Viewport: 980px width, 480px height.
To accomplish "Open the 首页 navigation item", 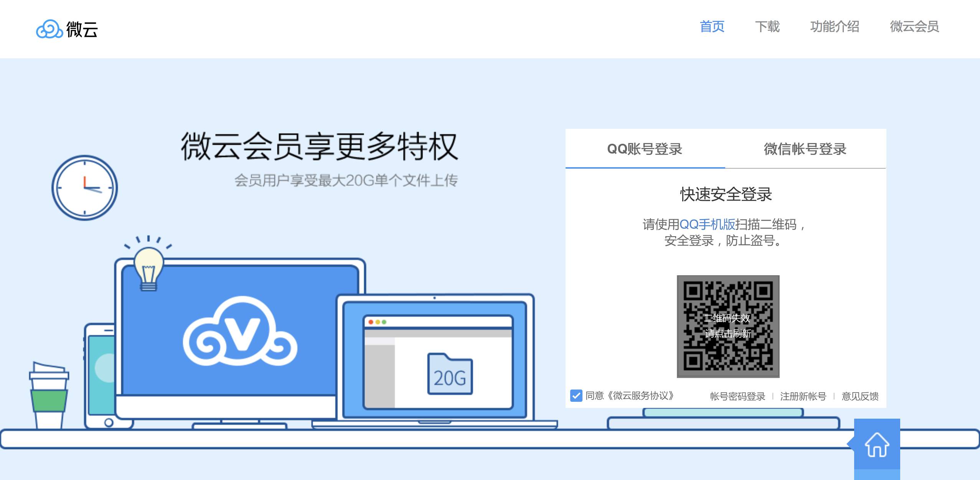I will pyautogui.click(x=712, y=27).
